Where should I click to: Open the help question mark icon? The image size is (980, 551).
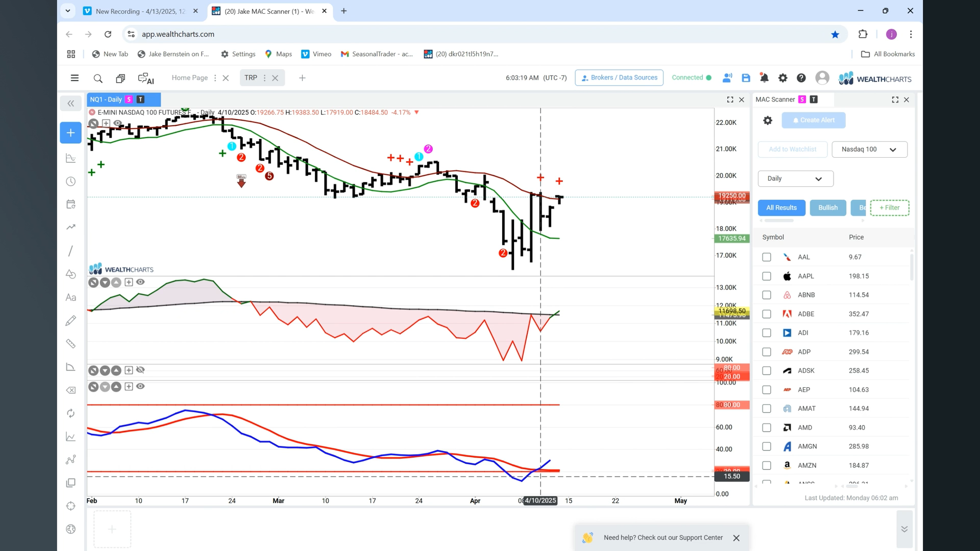(801, 78)
